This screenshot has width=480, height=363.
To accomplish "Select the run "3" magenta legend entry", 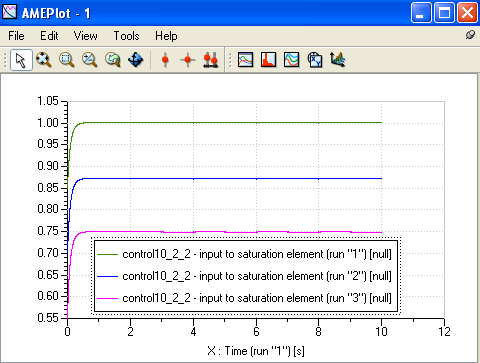I will (244, 298).
